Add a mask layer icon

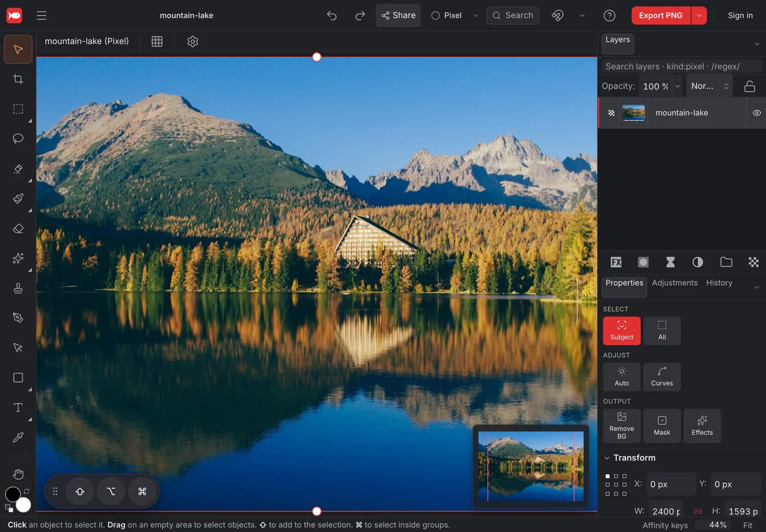(643, 262)
